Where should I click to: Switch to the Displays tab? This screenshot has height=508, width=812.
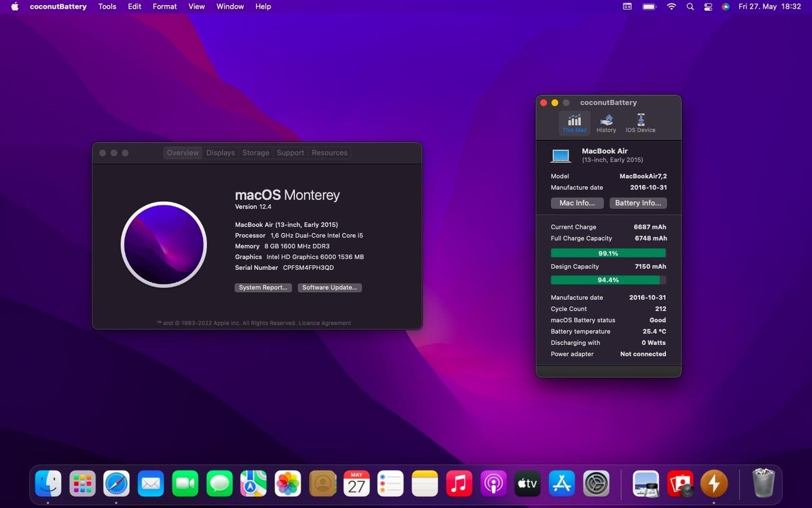[220, 152]
